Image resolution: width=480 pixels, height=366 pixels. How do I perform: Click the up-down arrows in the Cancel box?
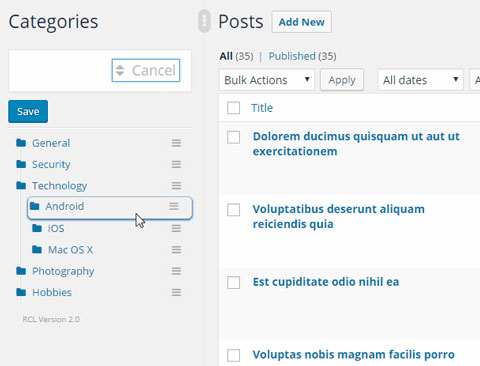point(120,70)
